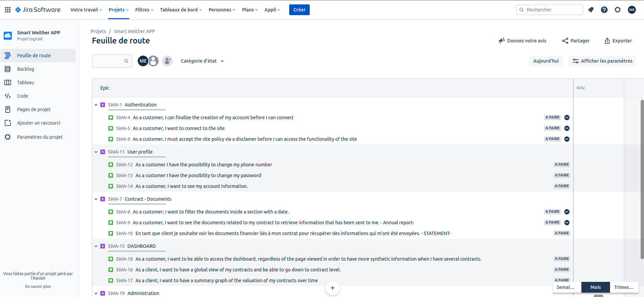The width and height of the screenshot is (644, 297).
Task: Open the app switcher grid icon
Action: (8, 10)
